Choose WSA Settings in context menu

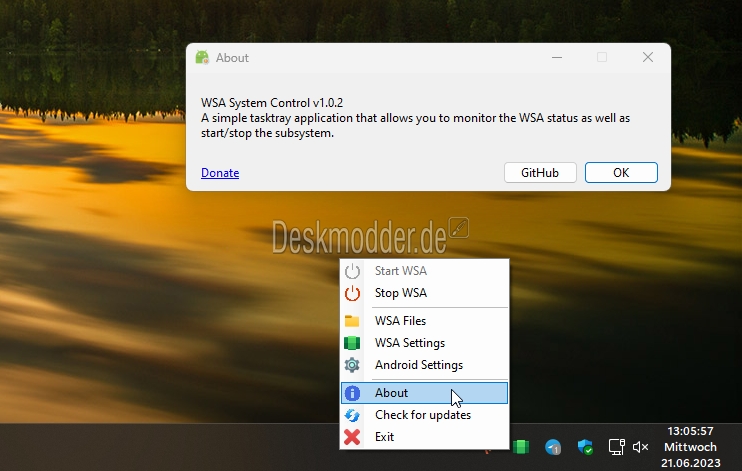424,343
